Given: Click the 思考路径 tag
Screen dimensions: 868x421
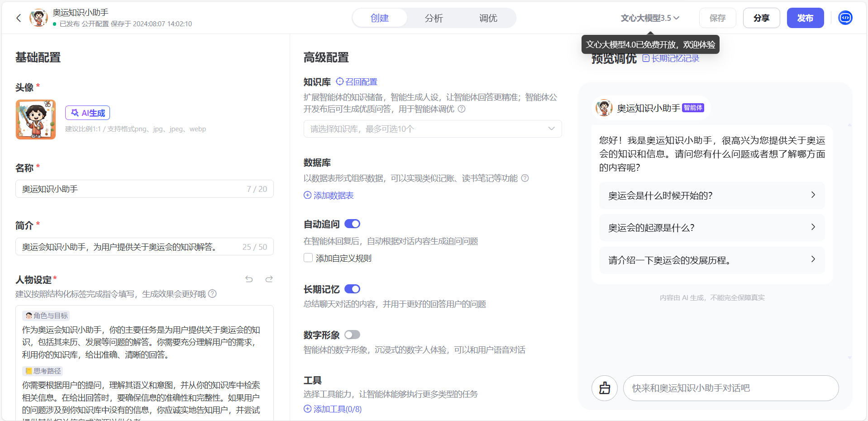Looking at the screenshot, I should point(43,371).
